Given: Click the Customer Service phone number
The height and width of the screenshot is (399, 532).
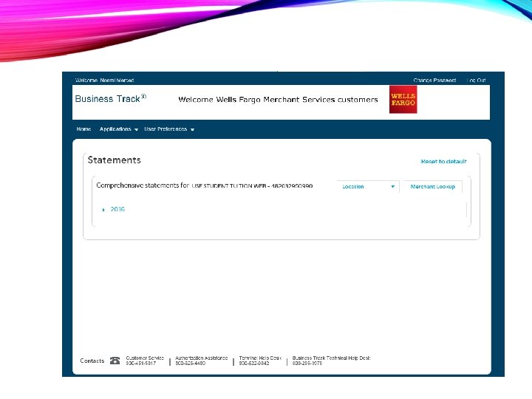Looking at the screenshot, I should (141, 363).
